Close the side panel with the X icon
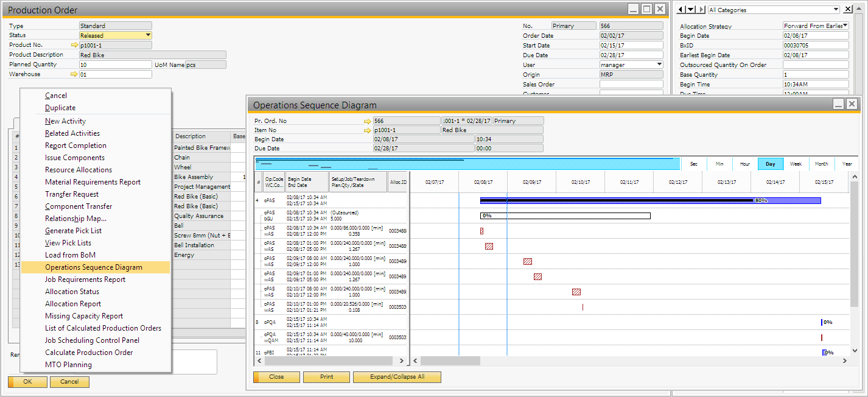Image resolution: width=868 pixels, height=397 pixels. (849, 9)
